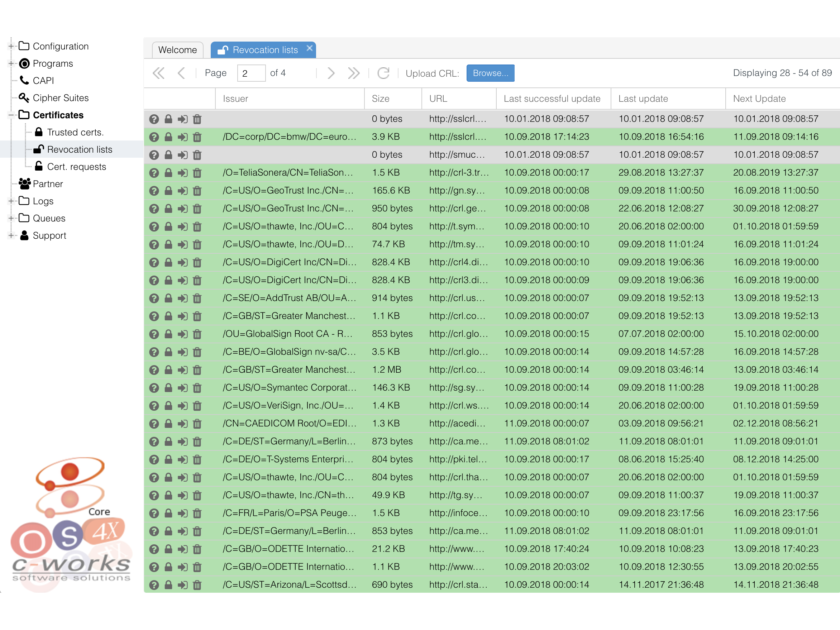Image resolution: width=840 pixels, height=630 pixels.
Task: Click help icon for thawte 74.7 KB row
Action: 154,244
